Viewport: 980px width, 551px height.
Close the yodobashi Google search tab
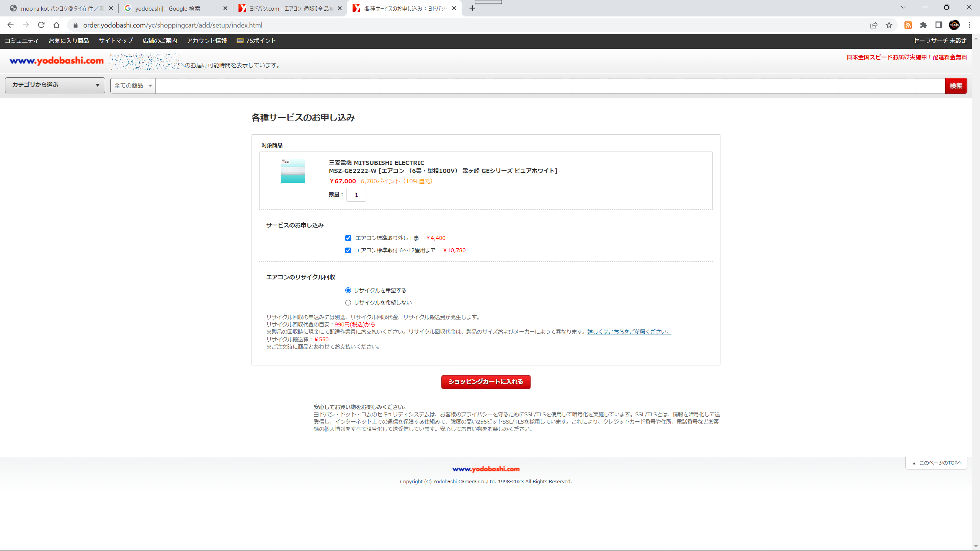pyautogui.click(x=225, y=8)
